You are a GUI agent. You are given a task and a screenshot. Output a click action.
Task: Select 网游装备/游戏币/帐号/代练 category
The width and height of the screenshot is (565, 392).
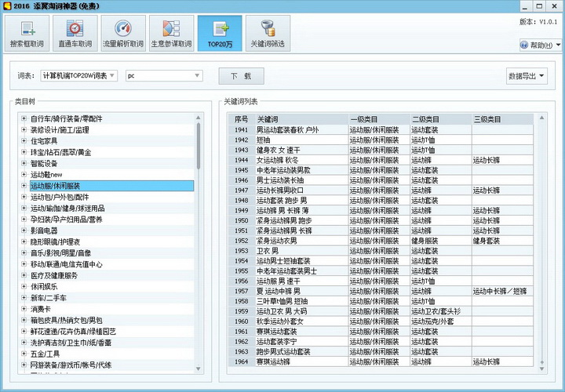[71, 365]
